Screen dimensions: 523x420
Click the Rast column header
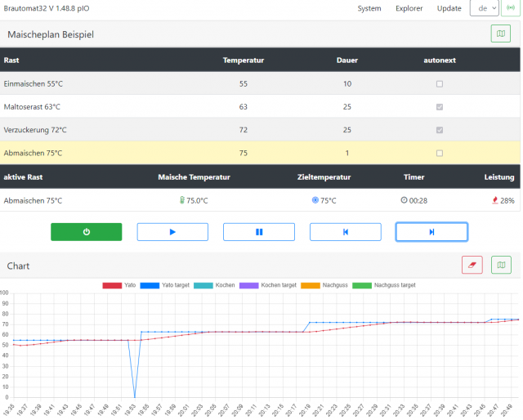pos(11,60)
